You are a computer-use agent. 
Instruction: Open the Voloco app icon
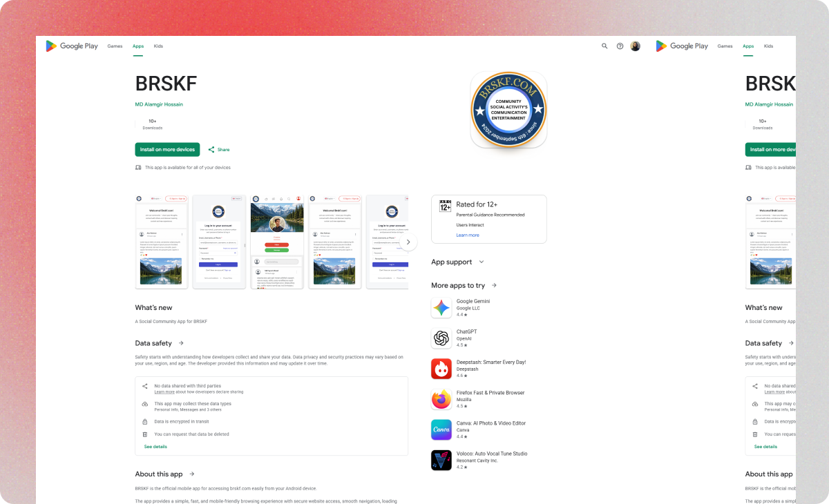pyautogui.click(x=441, y=460)
